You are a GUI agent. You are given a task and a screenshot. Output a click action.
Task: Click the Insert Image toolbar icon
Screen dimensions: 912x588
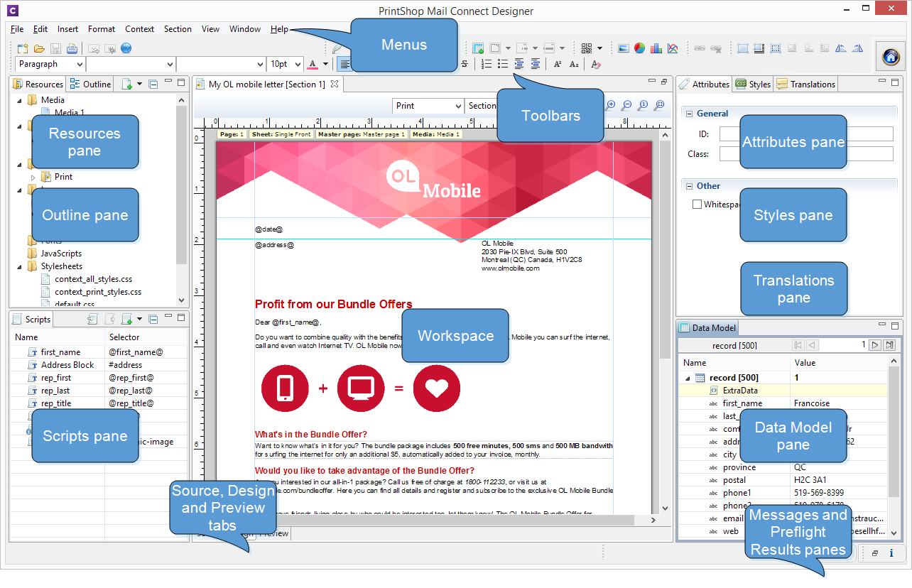pyautogui.click(x=623, y=48)
